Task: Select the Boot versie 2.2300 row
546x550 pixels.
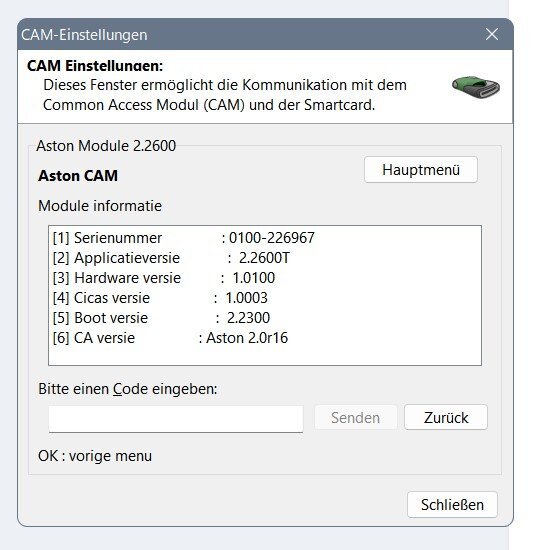Action: [x=161, y=318]
